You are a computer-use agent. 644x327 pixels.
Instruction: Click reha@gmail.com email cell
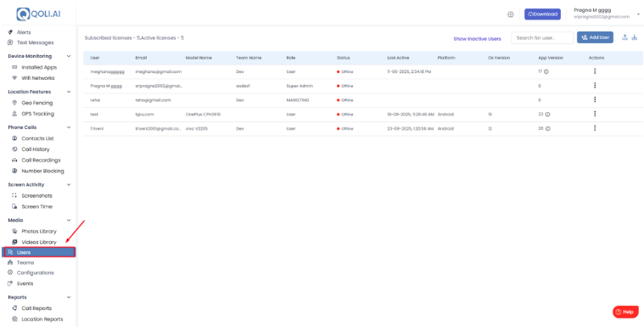[153, 100]
